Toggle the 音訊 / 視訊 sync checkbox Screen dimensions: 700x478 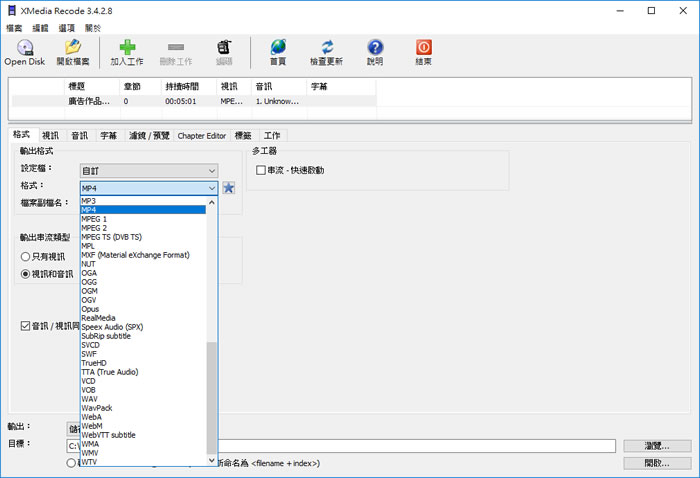(x=25, y=326)
